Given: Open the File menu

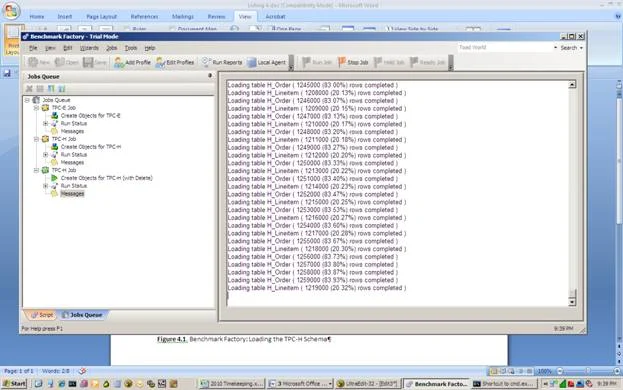Looking at the screenshot, I should [33, 48].
